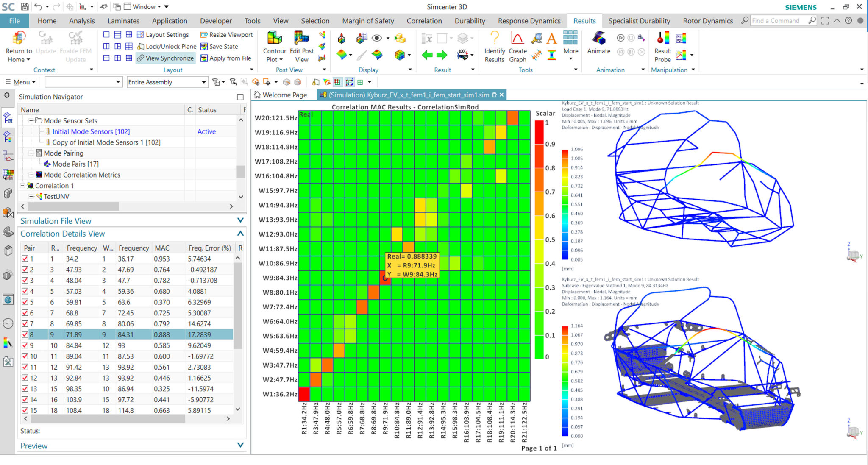868x465 pixels.
Task: Click the Animate tool
Action: pos(598,44)
